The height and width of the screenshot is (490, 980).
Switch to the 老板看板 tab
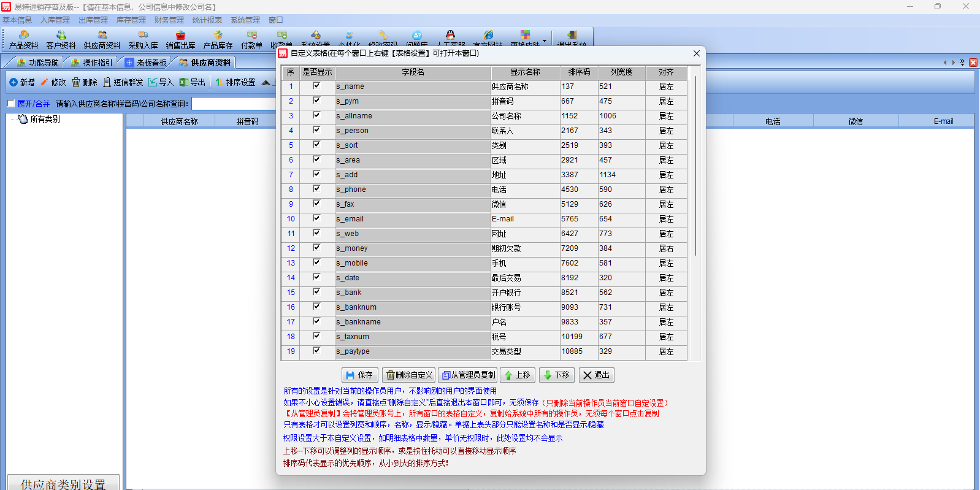[146, 63]
